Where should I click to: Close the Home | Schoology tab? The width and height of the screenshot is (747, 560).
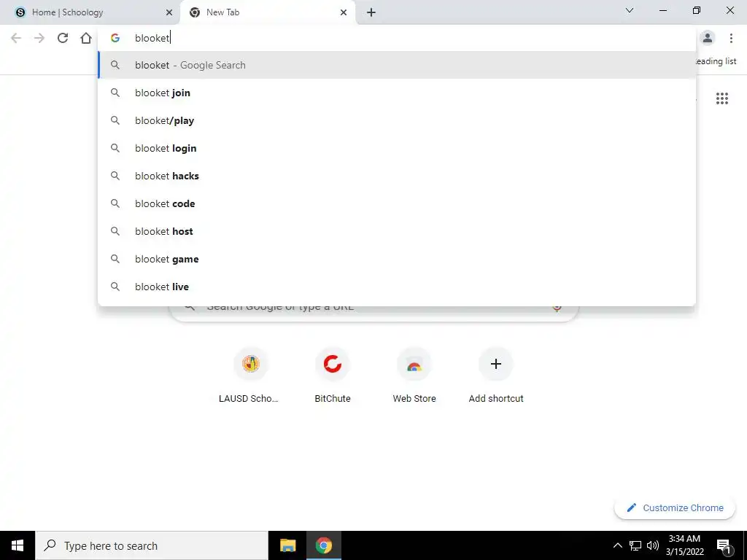coord(169,12)
